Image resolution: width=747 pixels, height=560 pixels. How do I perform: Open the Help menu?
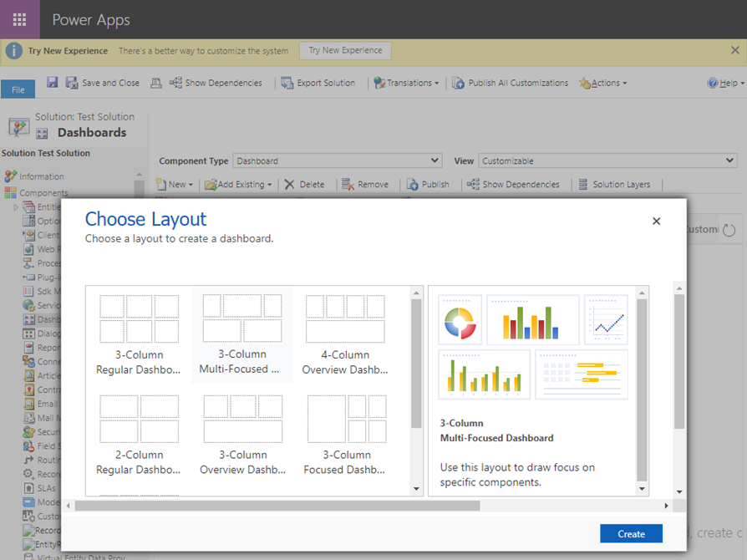[x=725, y=83]
